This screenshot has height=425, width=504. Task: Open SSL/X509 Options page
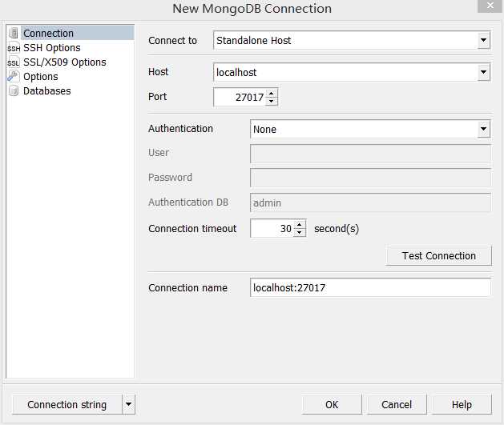(65, 62)
